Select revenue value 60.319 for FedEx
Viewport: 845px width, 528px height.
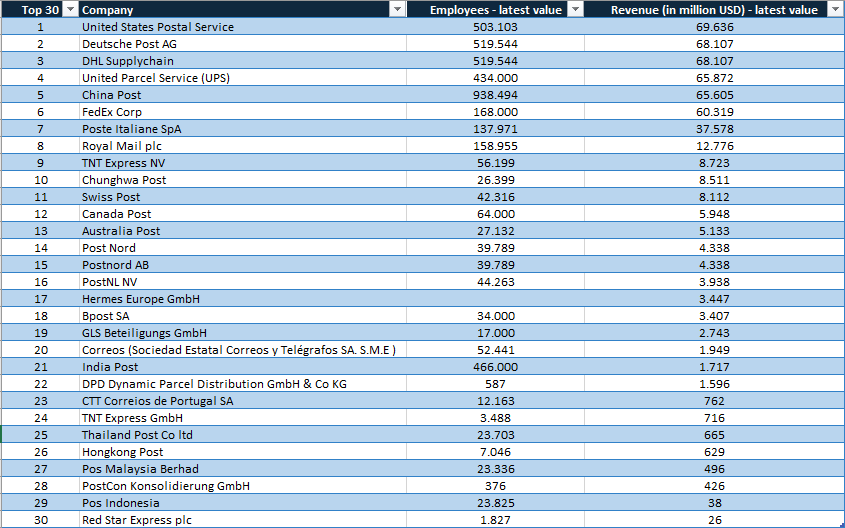tap(714, 112)
